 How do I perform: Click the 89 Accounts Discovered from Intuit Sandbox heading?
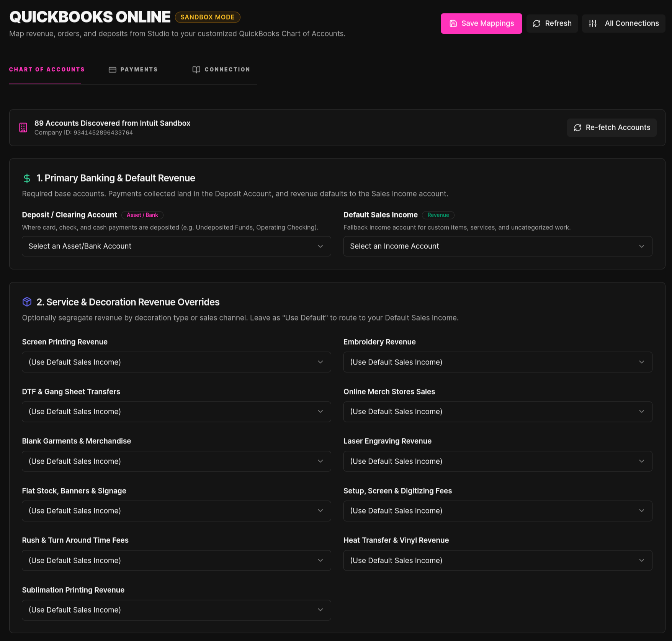112,123
